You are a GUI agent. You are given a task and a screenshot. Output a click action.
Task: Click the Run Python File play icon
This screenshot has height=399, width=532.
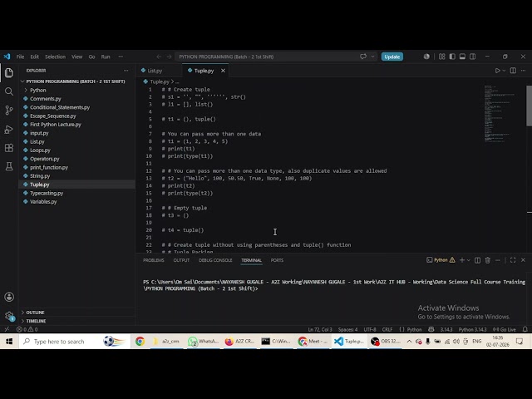point(497,71)
